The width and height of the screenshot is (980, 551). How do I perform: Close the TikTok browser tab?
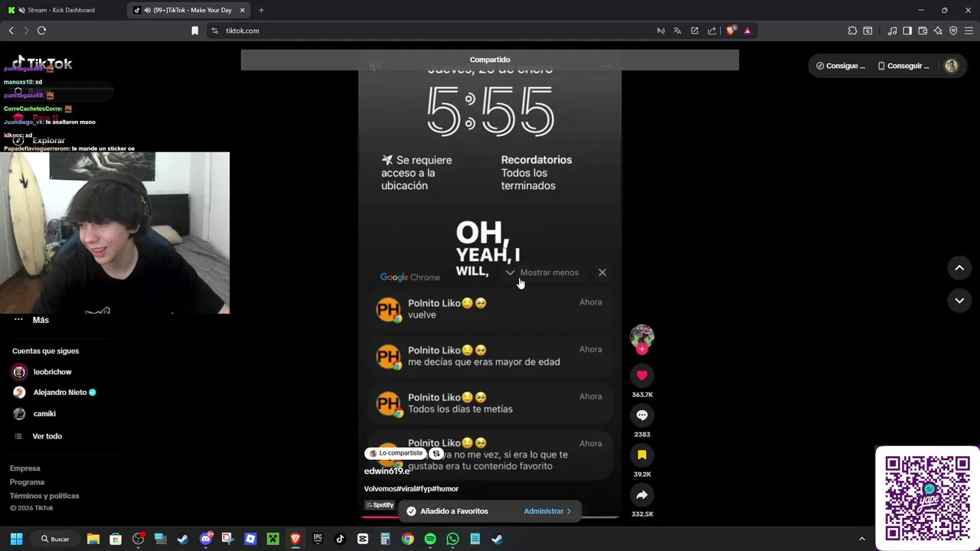tap(243, 10)
